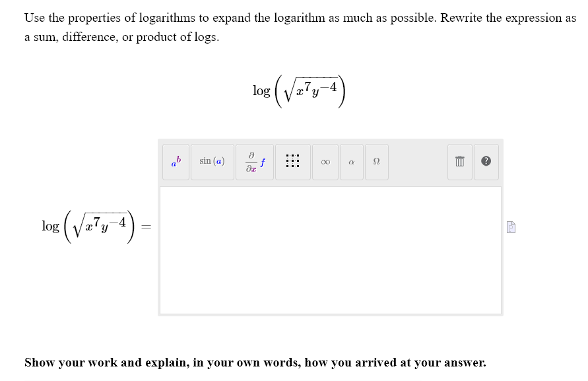Insert the Greek letter alpha
588x381 pixels.
[x=350, y=161]
